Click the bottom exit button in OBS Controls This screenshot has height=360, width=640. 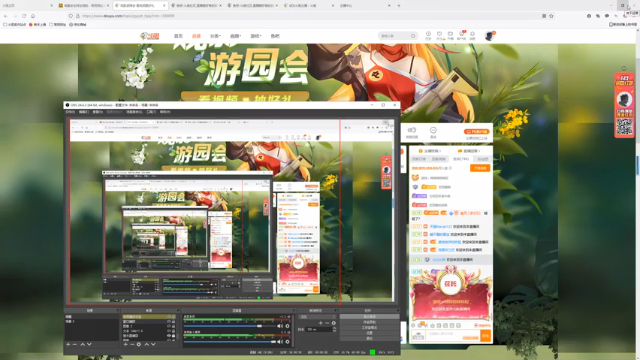(x=369, y=338)
